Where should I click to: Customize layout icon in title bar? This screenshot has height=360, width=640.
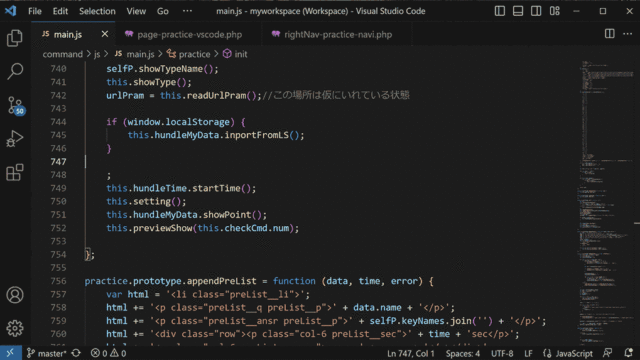[x=554, y=11]
